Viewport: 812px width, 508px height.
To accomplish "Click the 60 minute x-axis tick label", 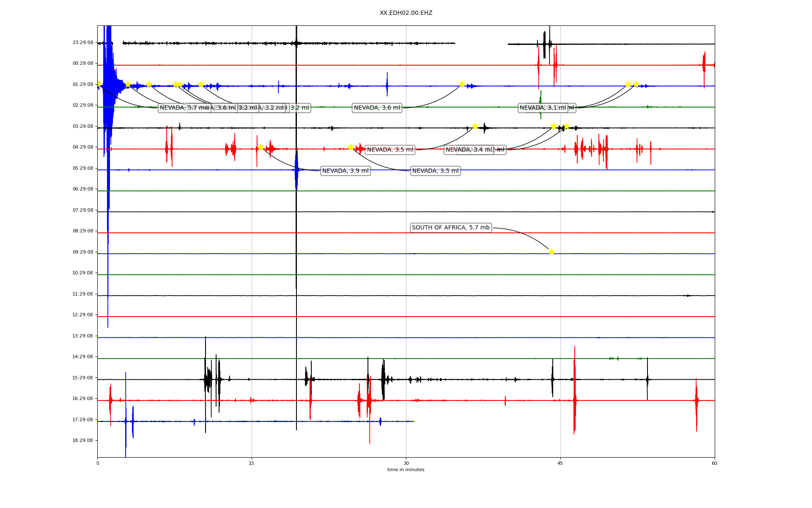I will click(x=714, y=464).
